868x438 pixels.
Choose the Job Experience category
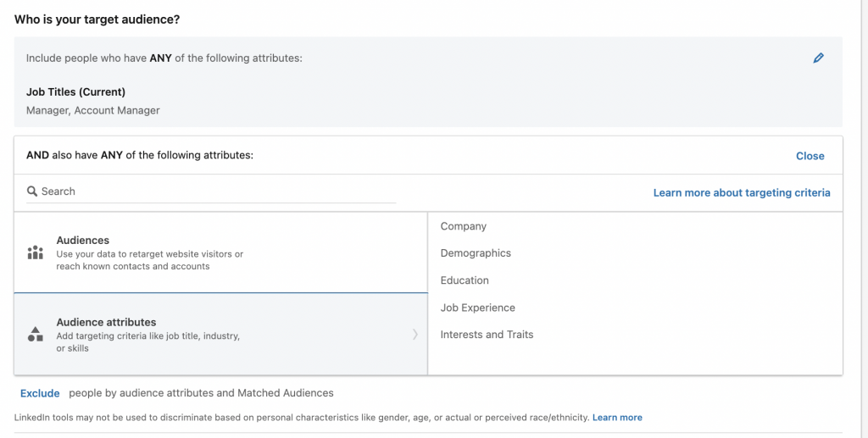pos(477,308)
